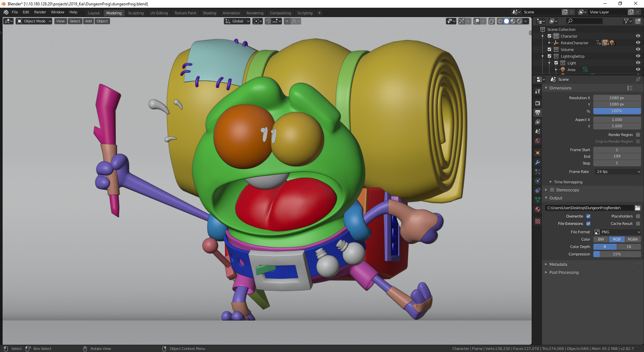Switch to wireframe viewport shading
The width and height of the screenshot is (644, 352).
(x=500, y=21)
